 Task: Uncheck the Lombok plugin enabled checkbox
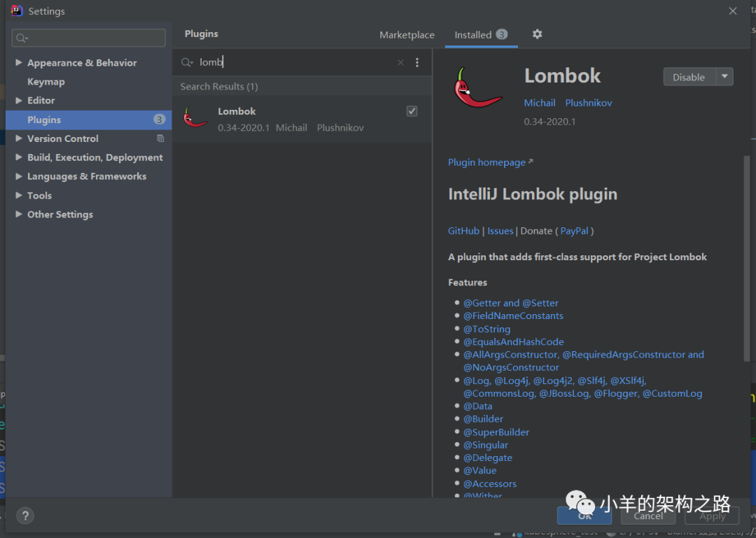[x=412, y=111]
